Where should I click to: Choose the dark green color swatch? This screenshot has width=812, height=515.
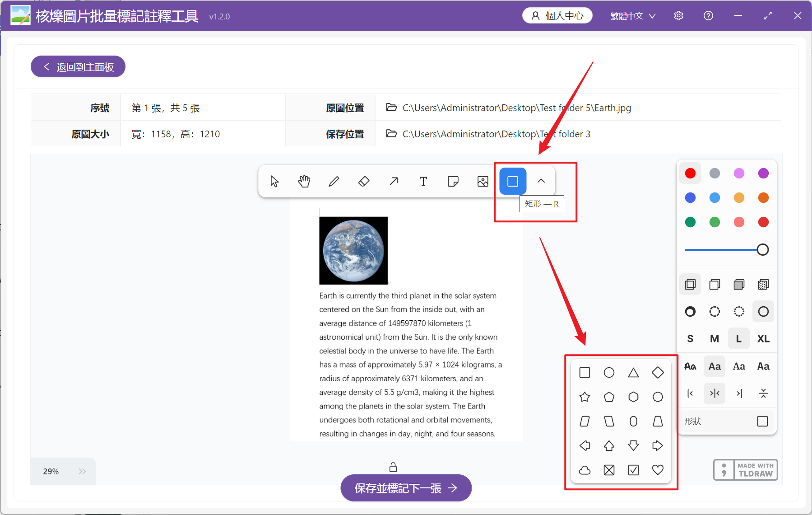[690, 222]
